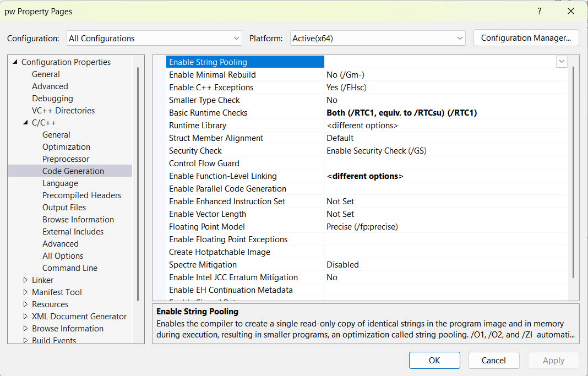Viewport: 588px width, 376px height.
Task: Click the Spectre Mitigation value field
Action: point(440,265)
